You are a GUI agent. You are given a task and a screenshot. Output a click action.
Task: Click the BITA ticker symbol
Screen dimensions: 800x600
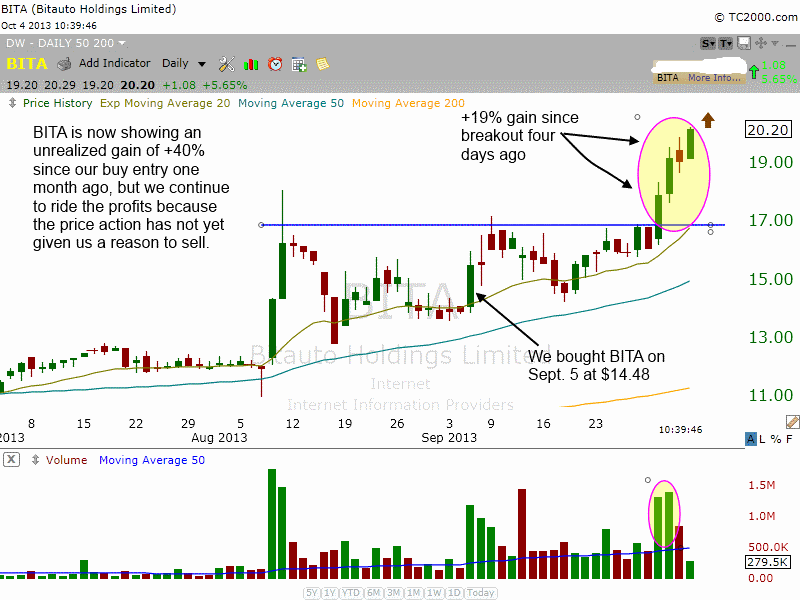pyautogui.click(x=27, y=64)
